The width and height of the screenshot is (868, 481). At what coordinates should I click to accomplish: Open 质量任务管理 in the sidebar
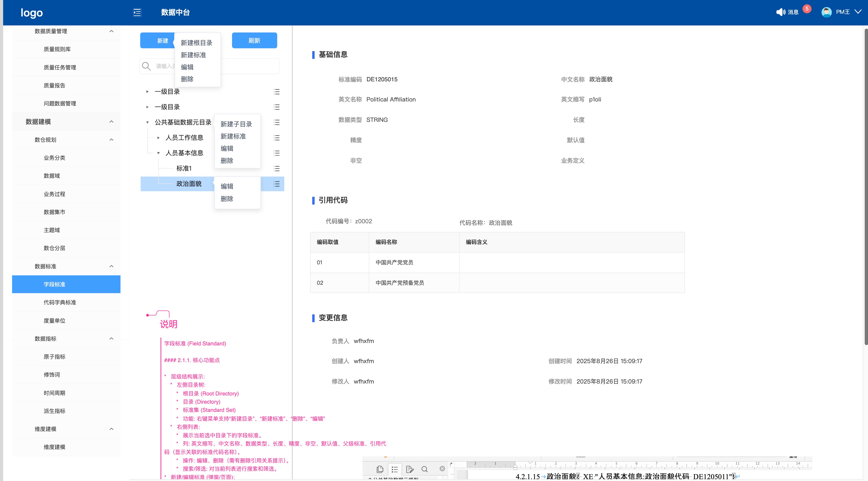point(66,68)
